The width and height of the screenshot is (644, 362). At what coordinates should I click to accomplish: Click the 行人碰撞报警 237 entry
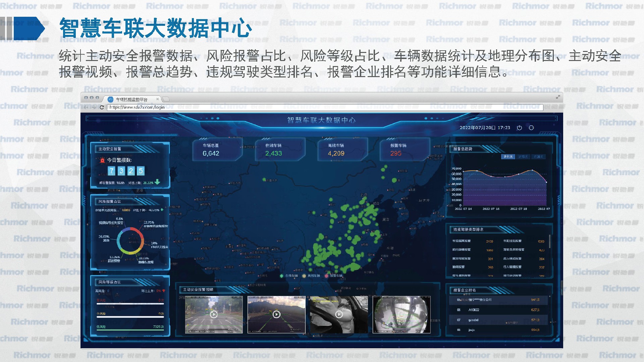point(524,267)
